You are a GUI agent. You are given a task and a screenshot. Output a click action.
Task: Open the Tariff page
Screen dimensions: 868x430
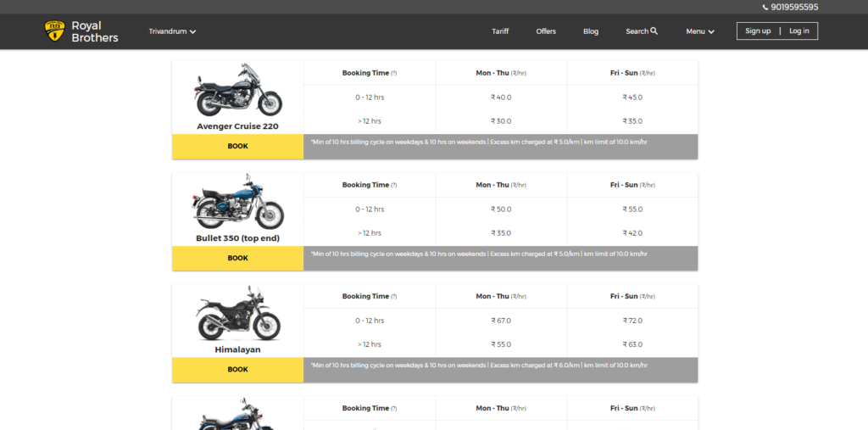(x=500, y=31)
